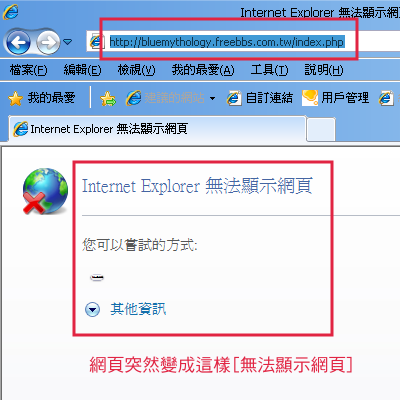Open the 說明(H) menu
Screen dimensions: 400x400
(x=324, y=70)
